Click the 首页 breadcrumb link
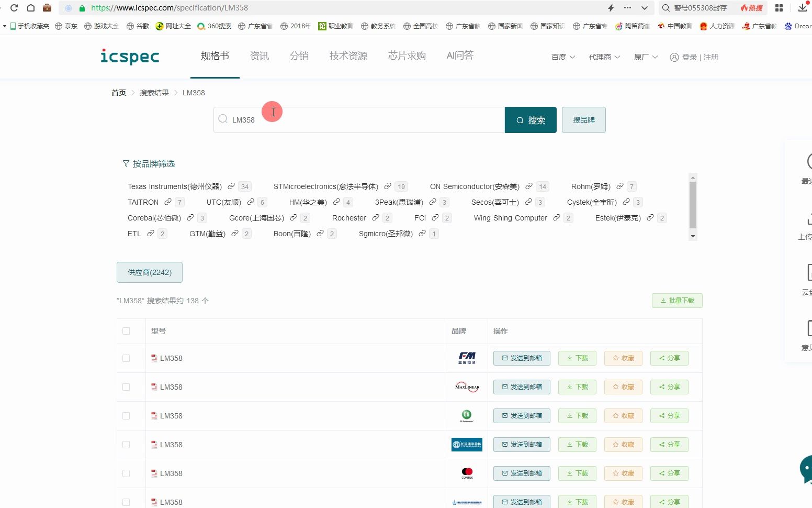 tap(119, 93)
